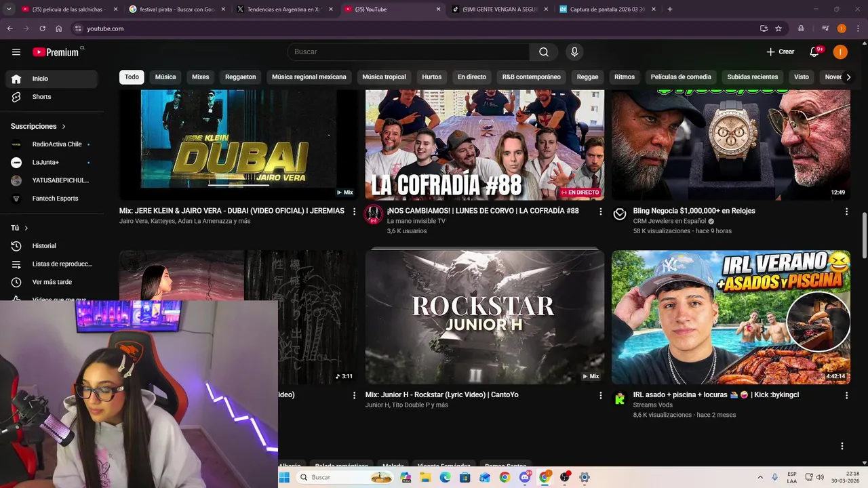
Task: Click the search magnifier button
Action: point(544,52)
